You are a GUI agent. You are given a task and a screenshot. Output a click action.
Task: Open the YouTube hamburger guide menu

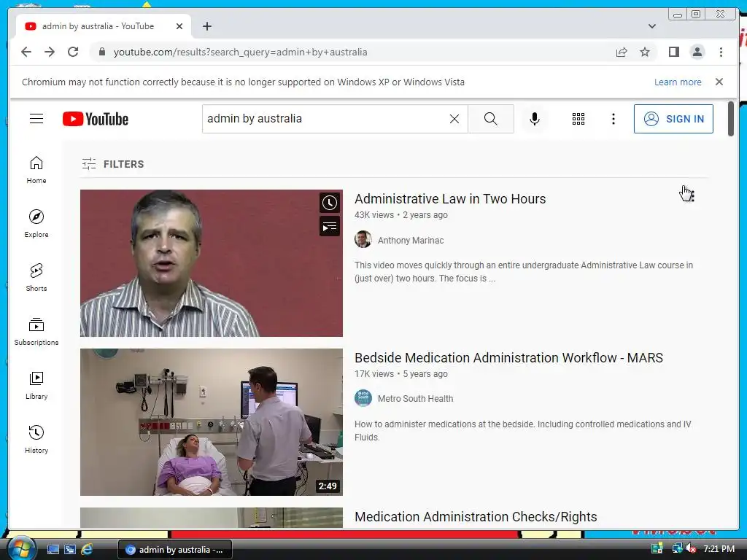(36, 119)
